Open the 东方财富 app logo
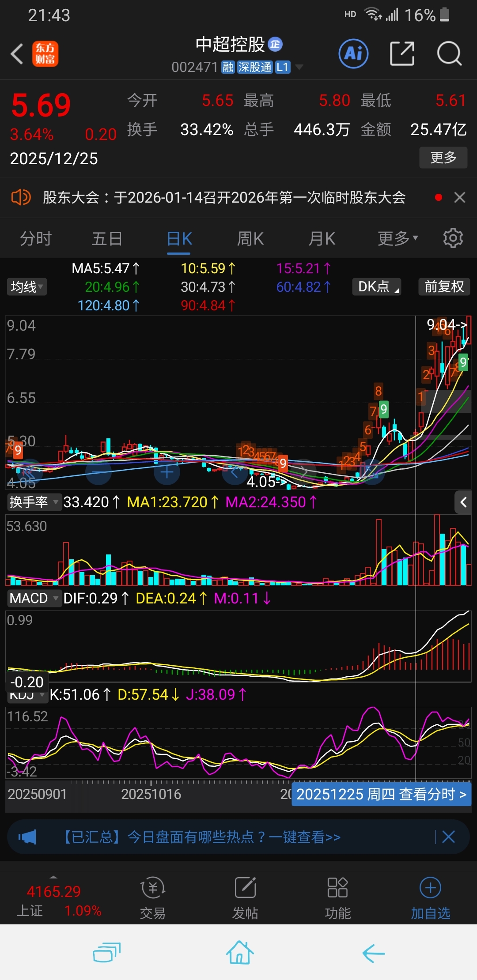Screen dimensions: 477x980 click(x=45, y=54)
